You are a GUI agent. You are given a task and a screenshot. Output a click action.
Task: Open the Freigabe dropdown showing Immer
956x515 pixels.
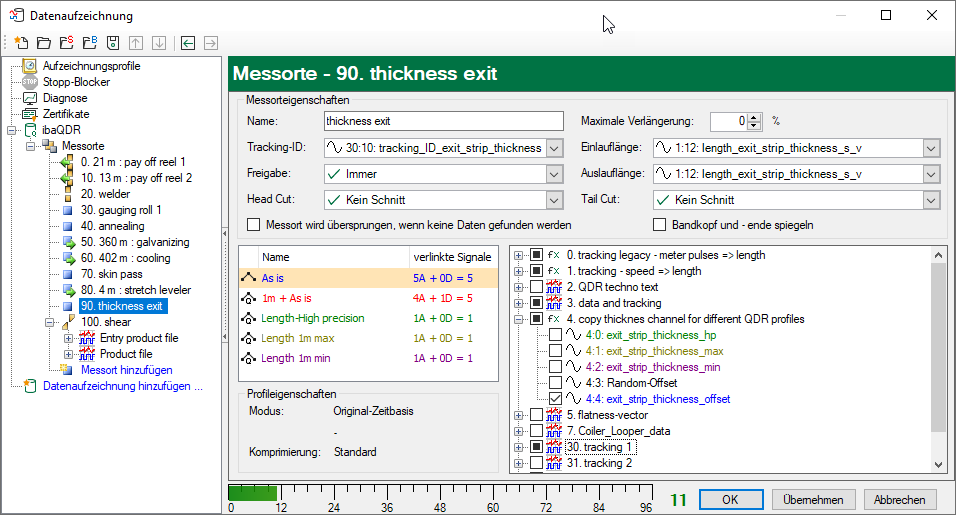pyautogui.click(x=554, y=174)
